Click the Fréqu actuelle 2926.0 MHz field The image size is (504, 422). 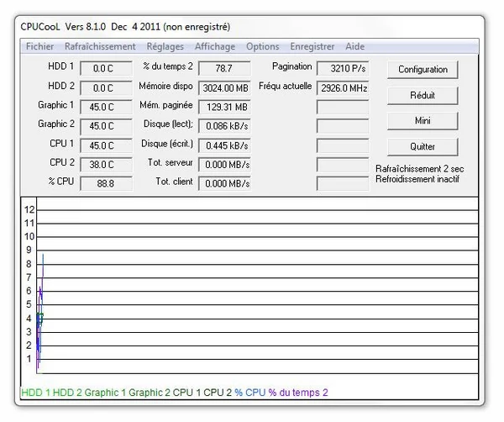(x=343, y=87)
